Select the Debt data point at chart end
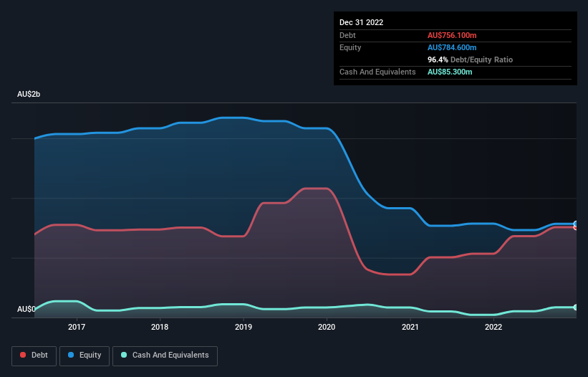The width and height of the screenshot is (588, 377). click(577, 227)
